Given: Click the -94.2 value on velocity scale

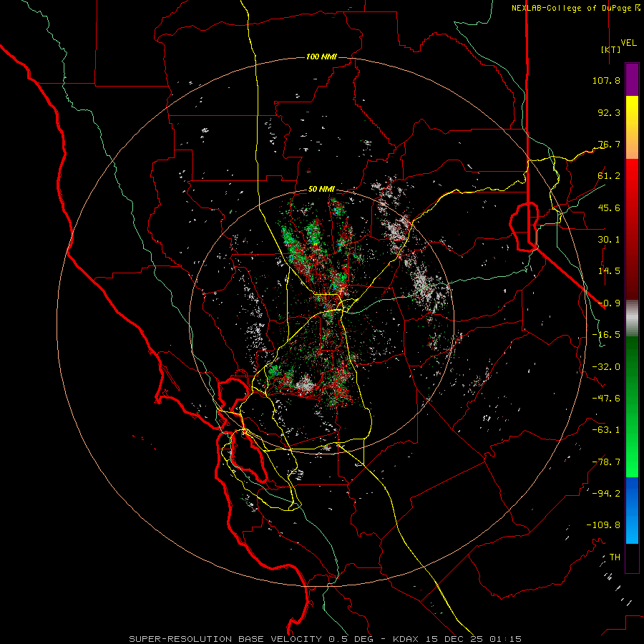Looking at the screenshot, I should coord(606,494).
